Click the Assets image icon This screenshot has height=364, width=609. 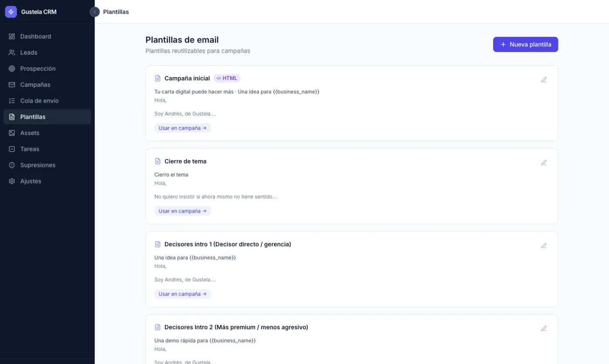[x=12, y=133]
